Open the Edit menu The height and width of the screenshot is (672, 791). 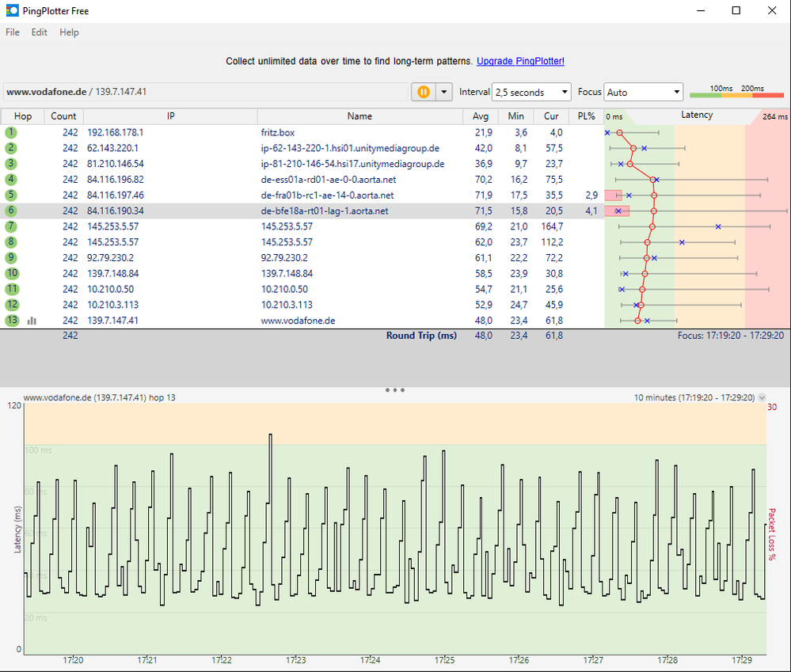40,32
